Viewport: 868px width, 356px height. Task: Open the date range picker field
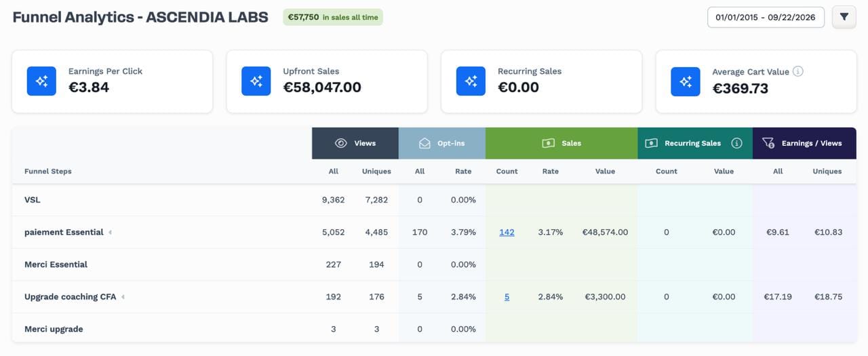(766, 17)
